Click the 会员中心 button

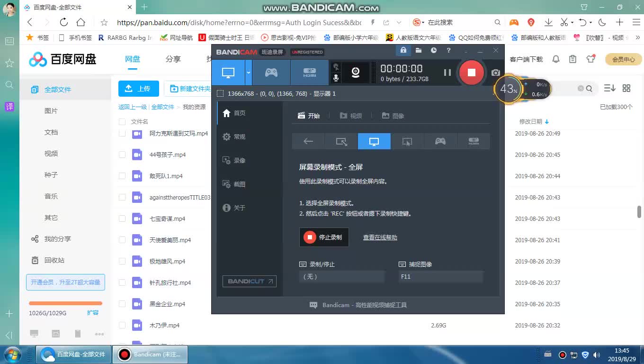[623, 59]
